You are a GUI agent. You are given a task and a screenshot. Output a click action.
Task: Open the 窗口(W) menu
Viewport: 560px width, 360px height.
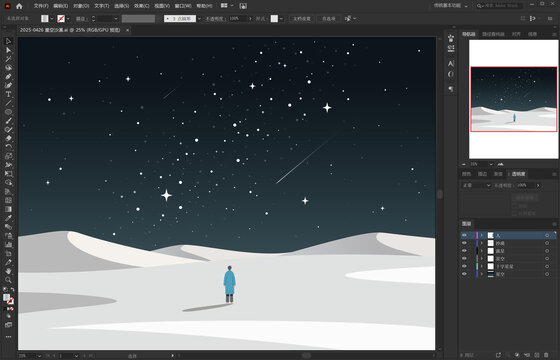coord(183,6)
